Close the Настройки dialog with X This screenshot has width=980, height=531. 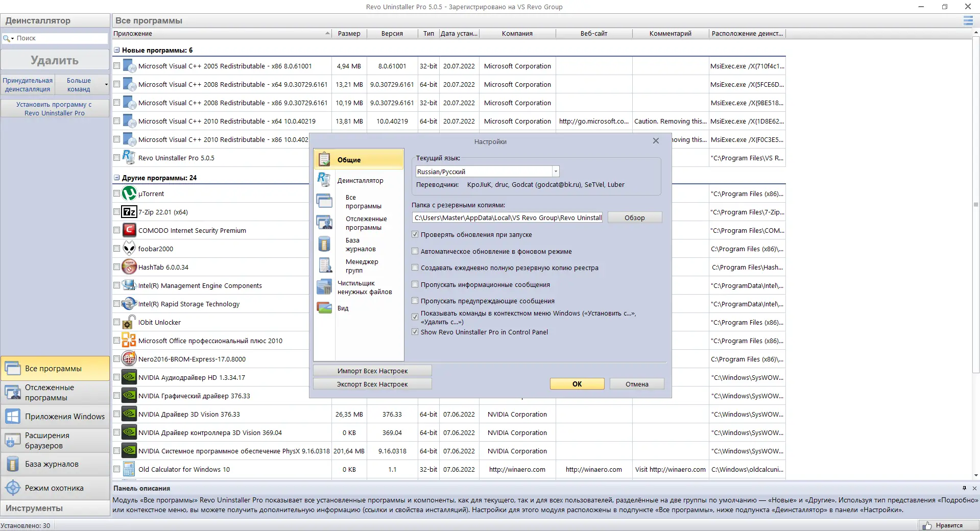[x=656, y=141]
